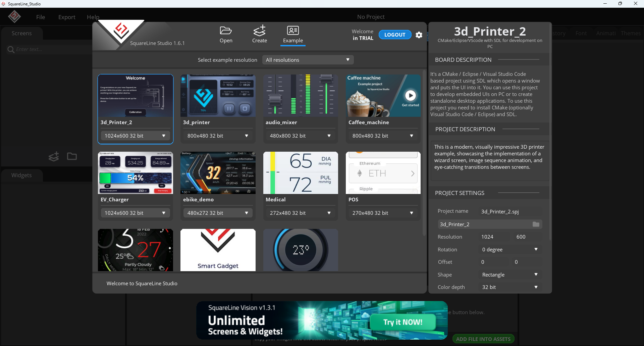Select the audio_mixer example thumbnail

click(x=301, y=96)
